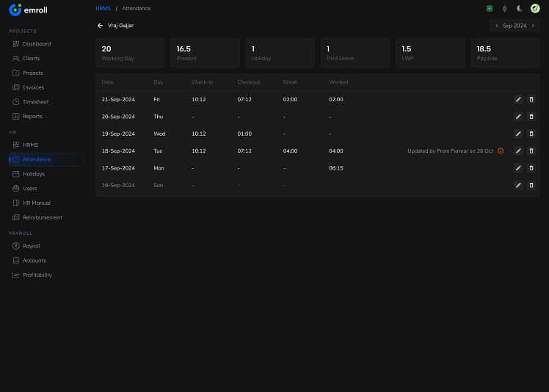This screenshot has height=392, width=549.
Task: Sort by the Date column header
Action: pos(108,82)
